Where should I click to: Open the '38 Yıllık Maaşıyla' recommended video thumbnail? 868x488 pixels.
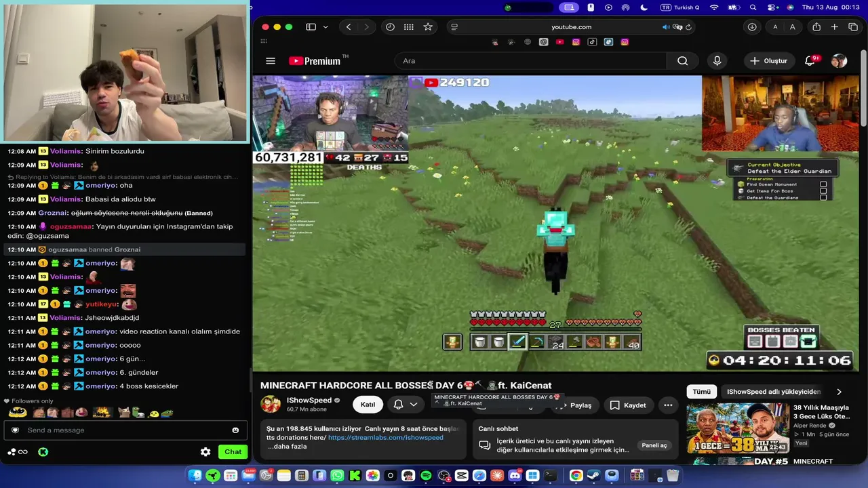pos(738,429)
